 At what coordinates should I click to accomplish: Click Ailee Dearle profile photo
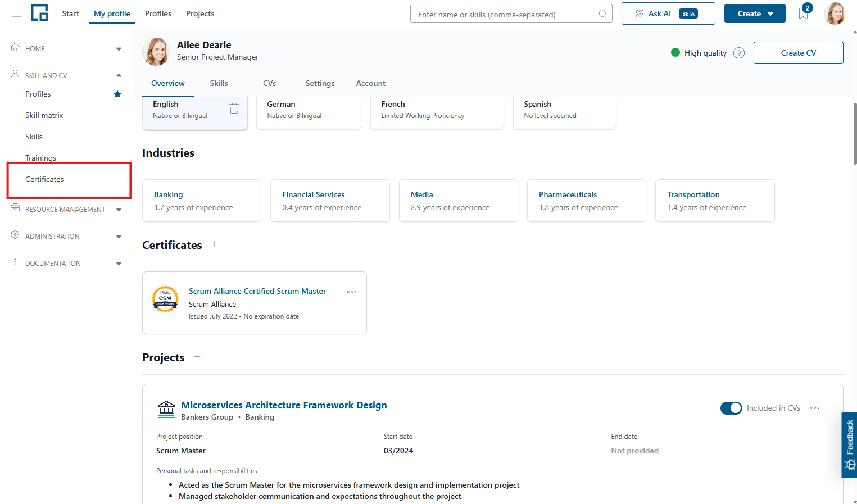pyautogui.click(x=156, y=52)
